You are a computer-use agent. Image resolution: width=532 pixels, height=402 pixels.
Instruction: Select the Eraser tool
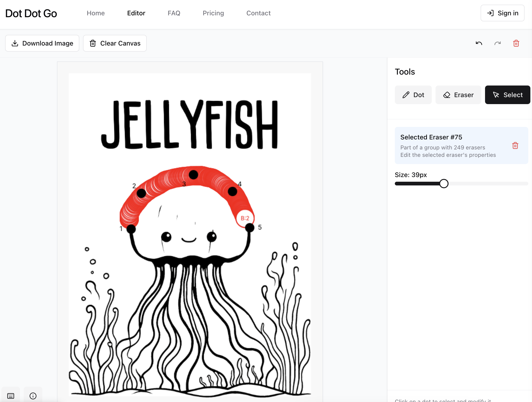coord(458,95)
